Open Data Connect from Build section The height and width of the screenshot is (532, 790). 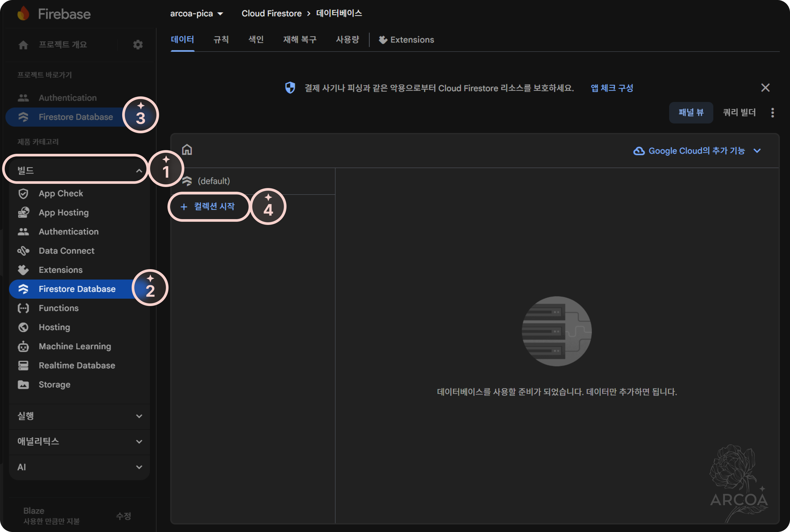66,251
